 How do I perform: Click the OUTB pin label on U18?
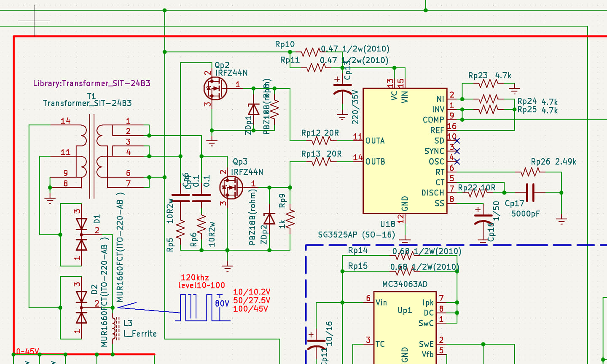point(375,161)
